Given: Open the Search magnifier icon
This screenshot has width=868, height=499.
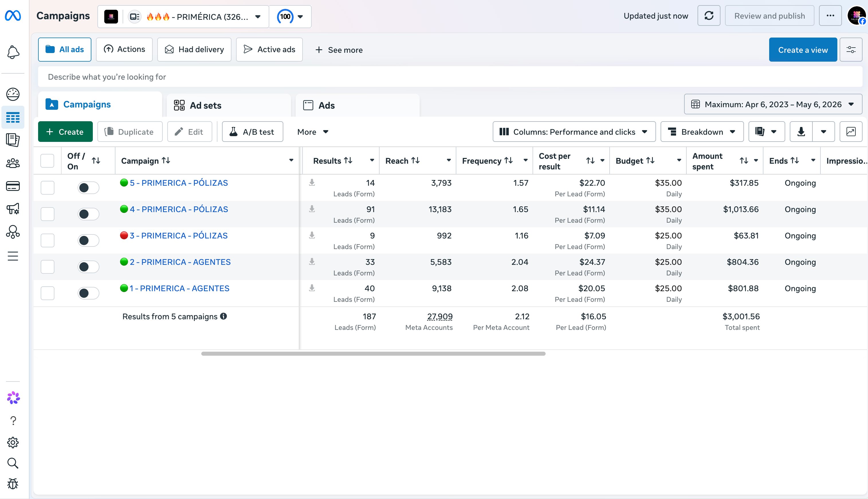Looking at the screenshot, I should click(x=13, y=463).
